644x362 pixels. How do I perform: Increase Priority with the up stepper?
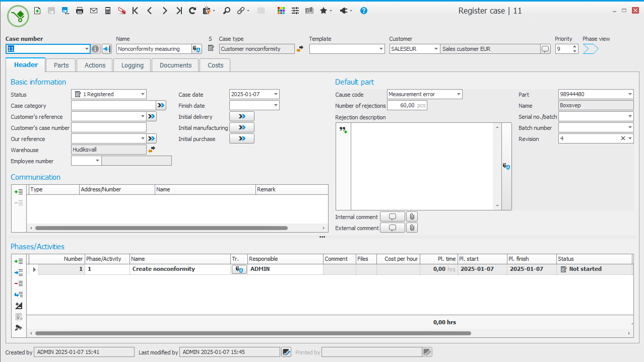pyautogui.click(x=574, y=46)
